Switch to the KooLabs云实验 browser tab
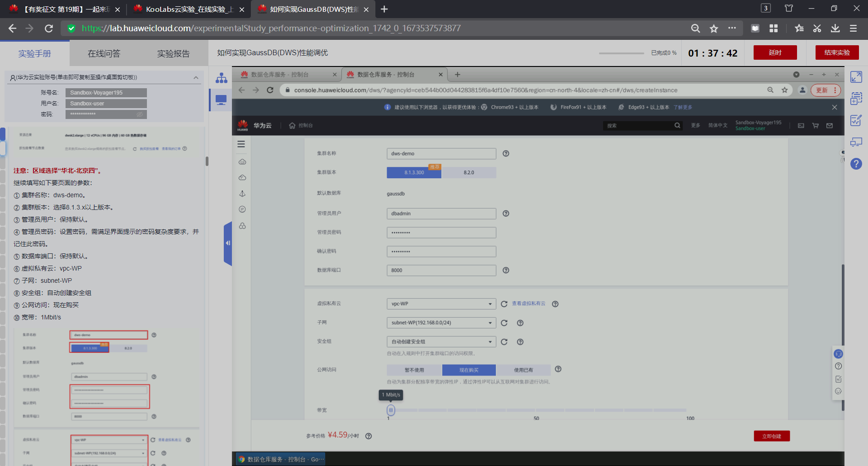 [188, 9]
